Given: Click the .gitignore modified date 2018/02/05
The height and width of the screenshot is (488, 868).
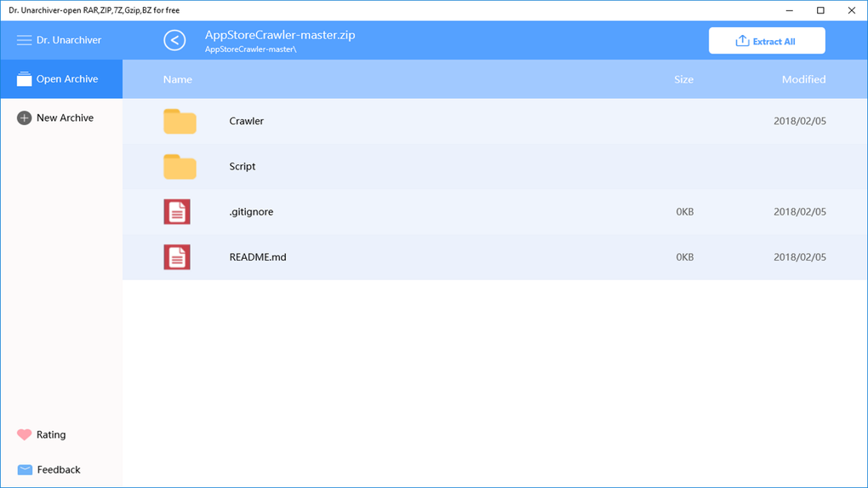Looking at the screenshot, I should coord(800,211).
